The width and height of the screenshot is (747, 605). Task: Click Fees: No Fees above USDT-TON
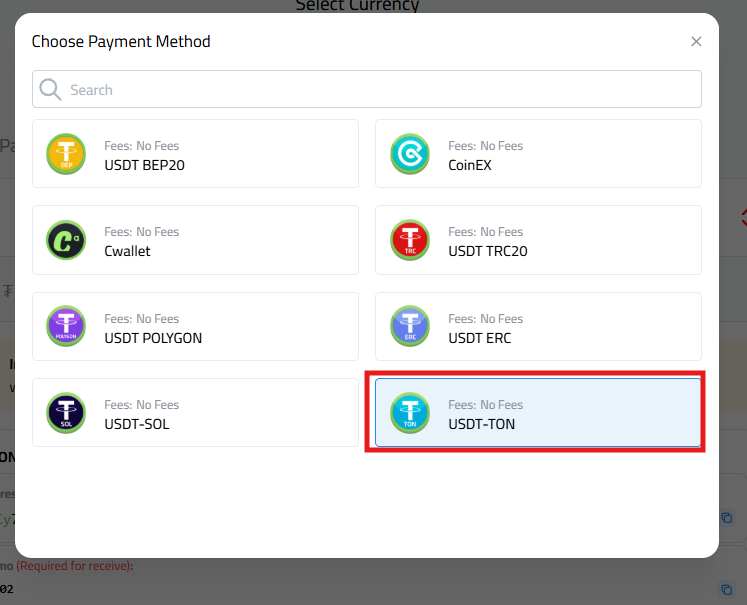pos(485,405)
